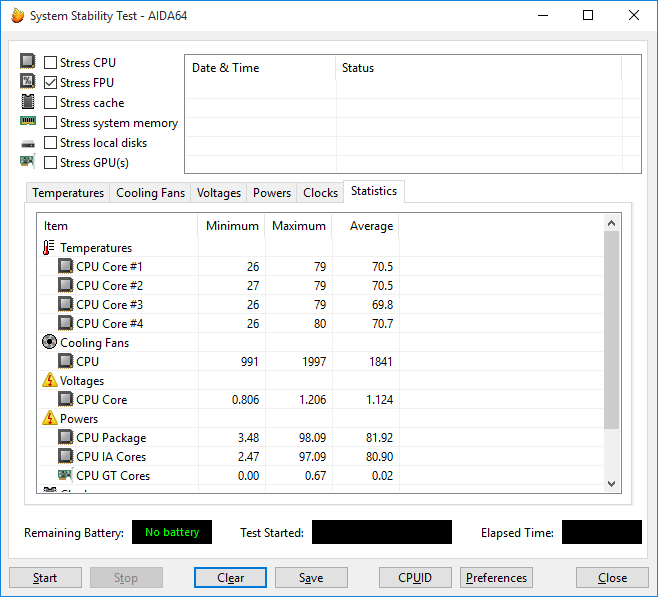The height and width of the screenshot is (597, 658).
Task: Click the chip icon for CPU Package
Action: pyautogui.click(x=65, y=437)
